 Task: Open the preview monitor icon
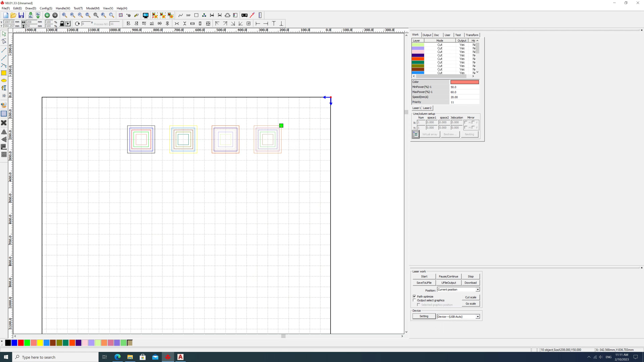click(x=146, y=15)
